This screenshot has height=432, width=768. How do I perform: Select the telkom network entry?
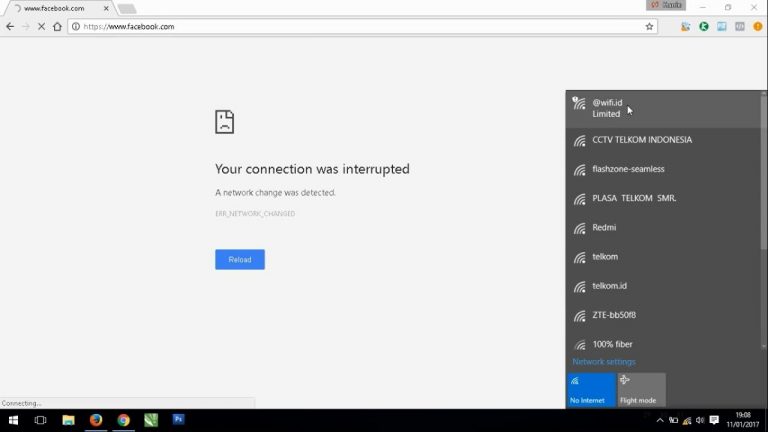pyautogui.click(x=663, y=257)
